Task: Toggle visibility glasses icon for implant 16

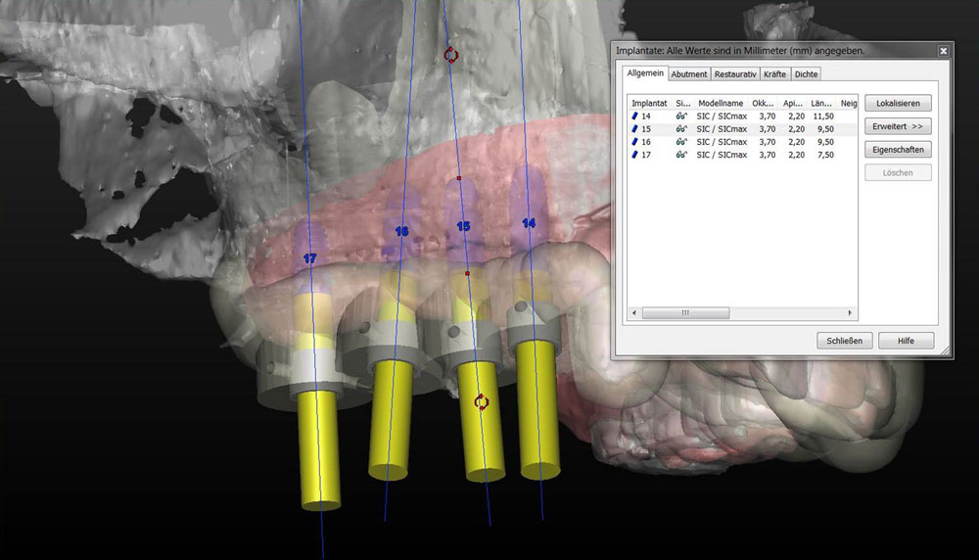Action: click(x=681, y=142)
